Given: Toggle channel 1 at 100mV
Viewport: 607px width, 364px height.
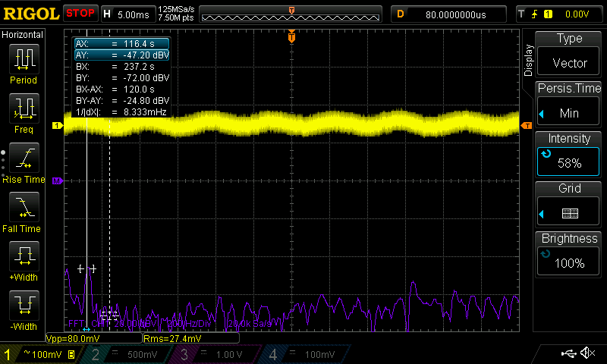Looking at the screenshot, I should point(39,354).
